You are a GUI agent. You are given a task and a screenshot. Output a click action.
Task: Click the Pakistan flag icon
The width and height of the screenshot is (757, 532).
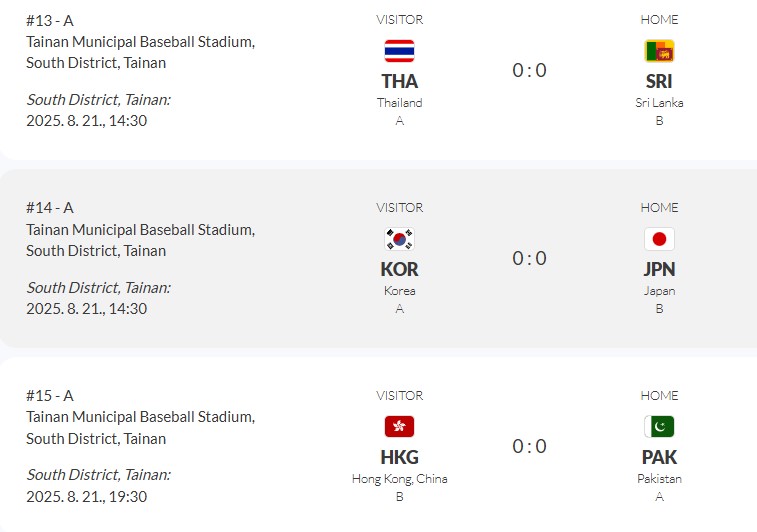click(x=659, y=427)
